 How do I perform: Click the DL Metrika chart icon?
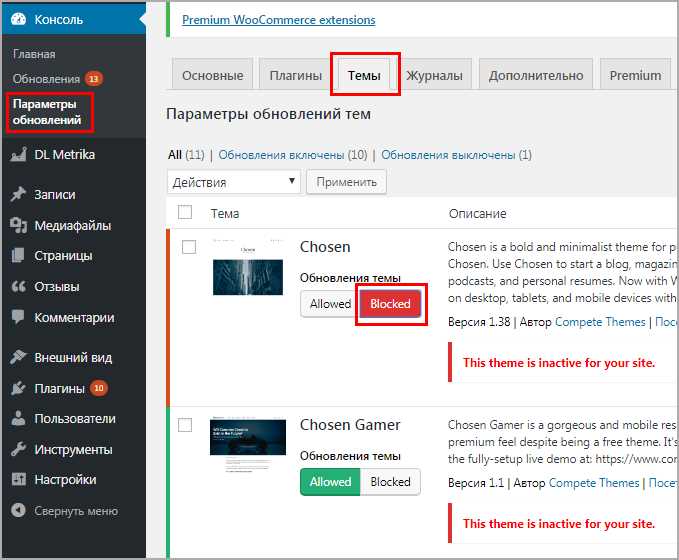18,155
